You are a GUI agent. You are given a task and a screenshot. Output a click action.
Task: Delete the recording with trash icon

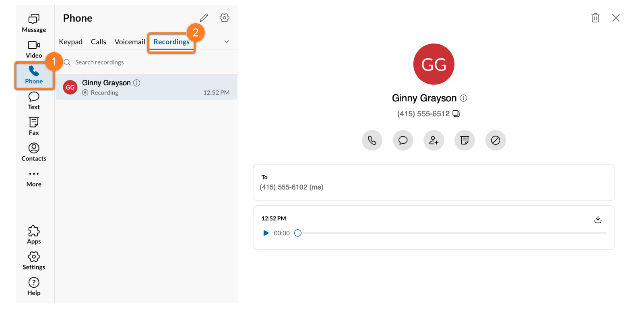pos(595,18)
